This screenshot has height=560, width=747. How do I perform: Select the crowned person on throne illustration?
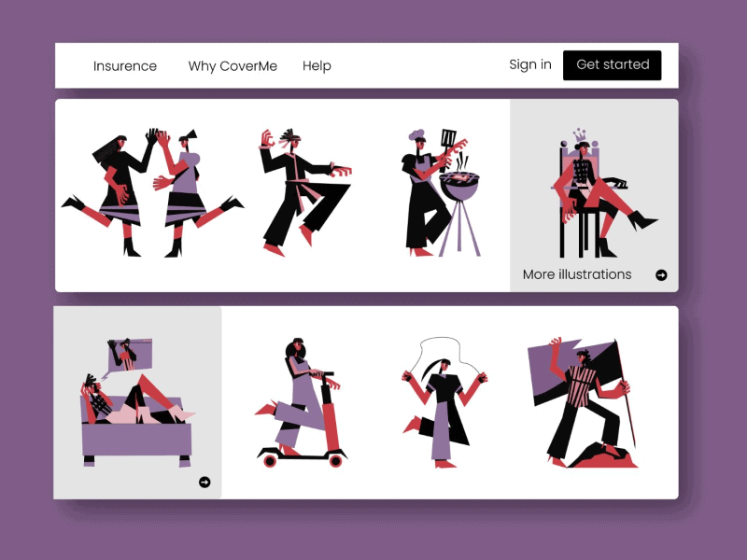point(604,192)
